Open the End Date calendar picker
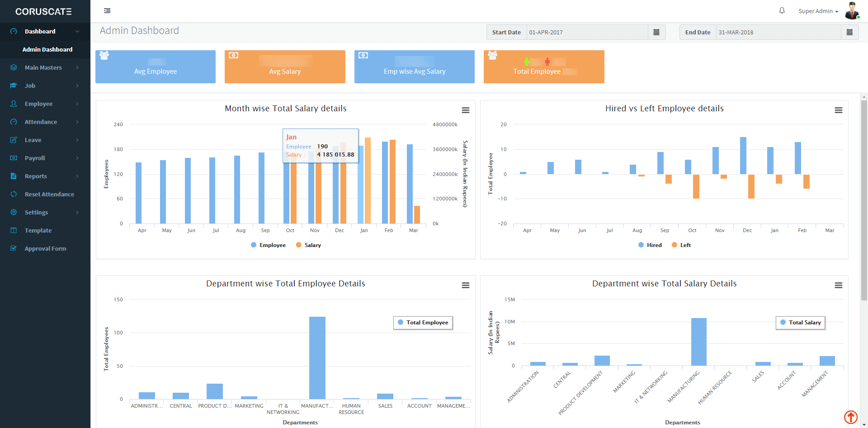Screen dimensions: 868x428 coord(849,32)
